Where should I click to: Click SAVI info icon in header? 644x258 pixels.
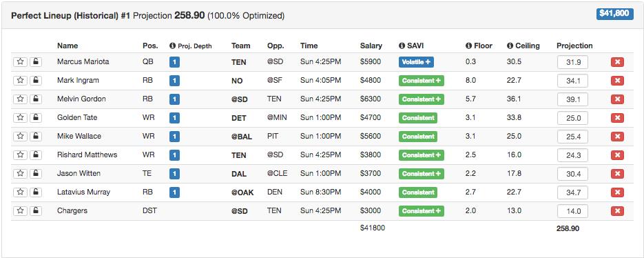[x=402, y=46]
